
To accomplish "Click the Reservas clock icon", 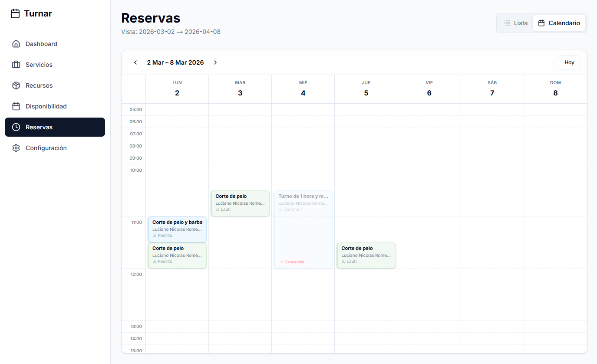I will (16, 127).
